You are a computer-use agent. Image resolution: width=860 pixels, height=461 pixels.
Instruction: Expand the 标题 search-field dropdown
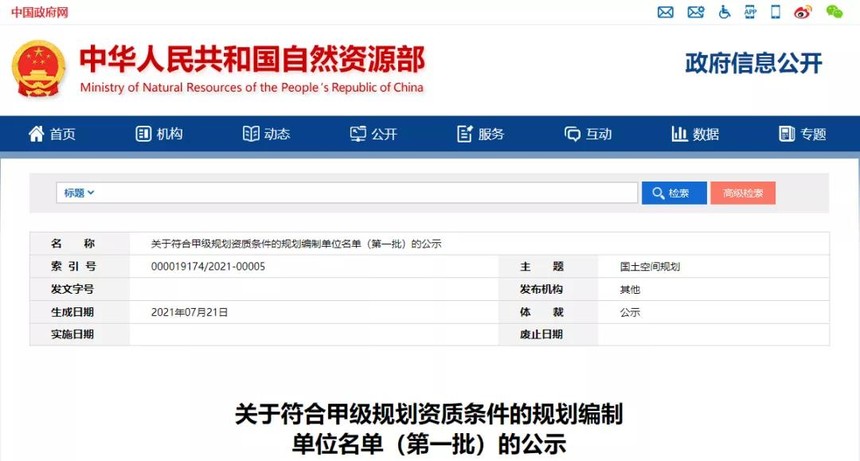79,193
